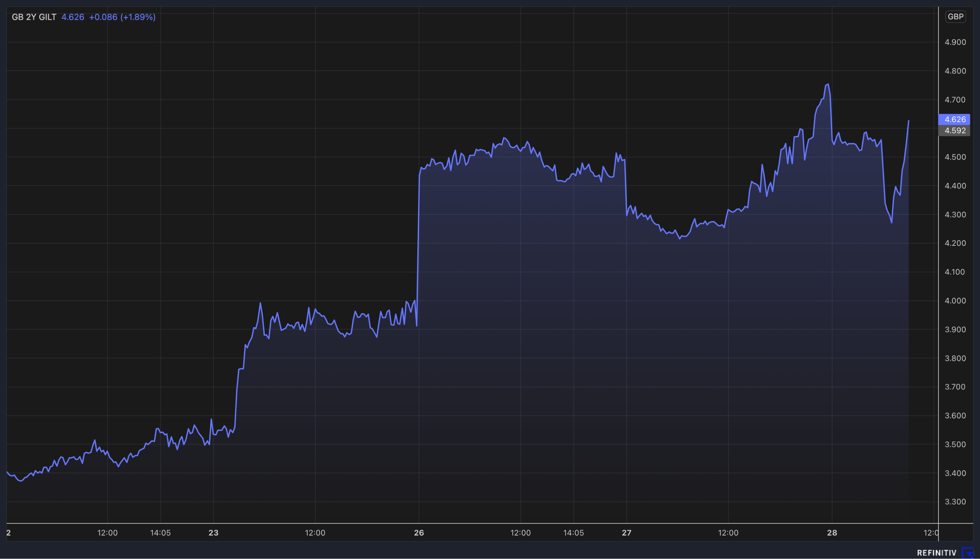Image resolution: width=980 pixels, height=559 pixels.
Task: Click the 4.900 y-axis label
Action: [955, 42]
